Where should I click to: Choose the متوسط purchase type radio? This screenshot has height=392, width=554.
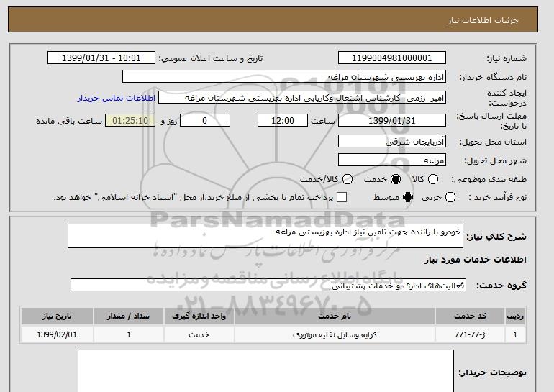(x=408, y=197)
